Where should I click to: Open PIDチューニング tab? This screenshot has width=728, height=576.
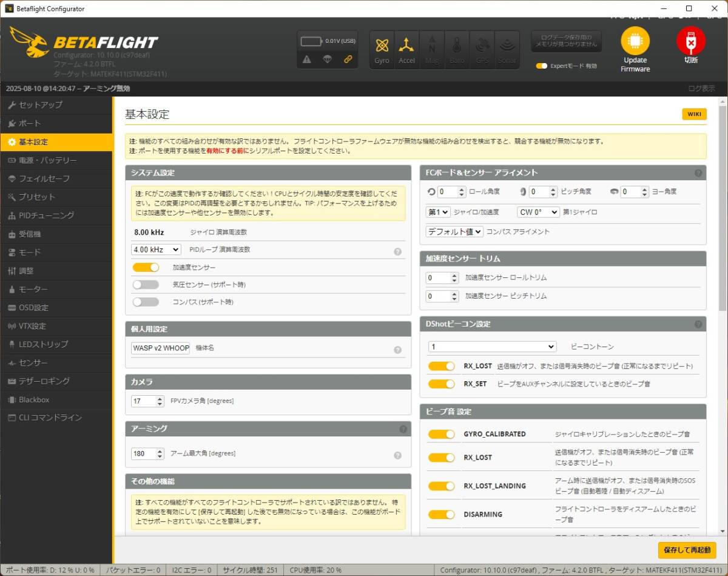click(56, 215)
